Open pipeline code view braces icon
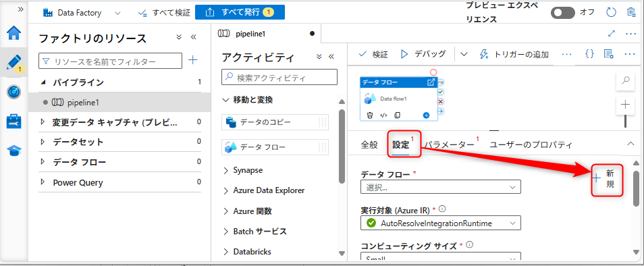 (589, 54)
